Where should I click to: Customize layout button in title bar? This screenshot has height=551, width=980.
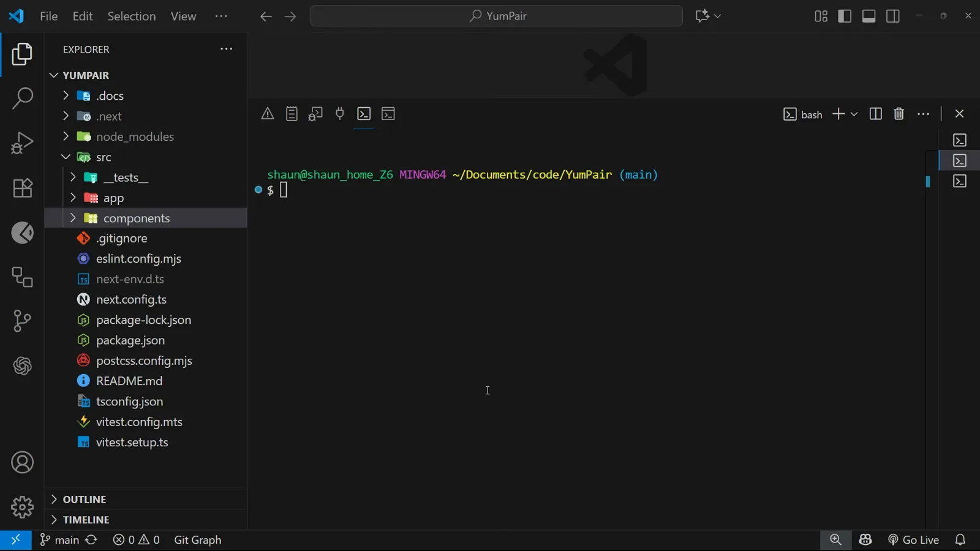click(x=821, y=16)
